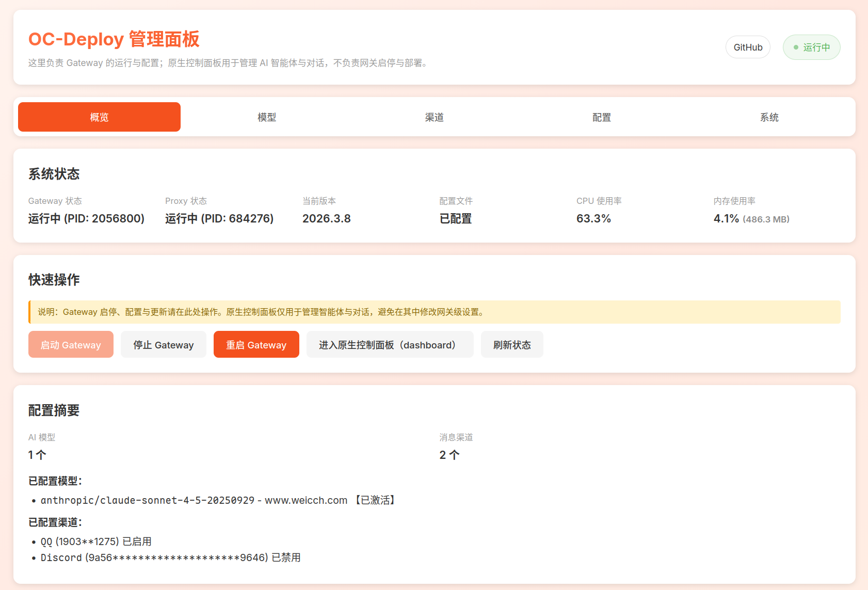
Task: Click the version number 2026.3.8
Action: pyautogui.click(x=326, y=218)
